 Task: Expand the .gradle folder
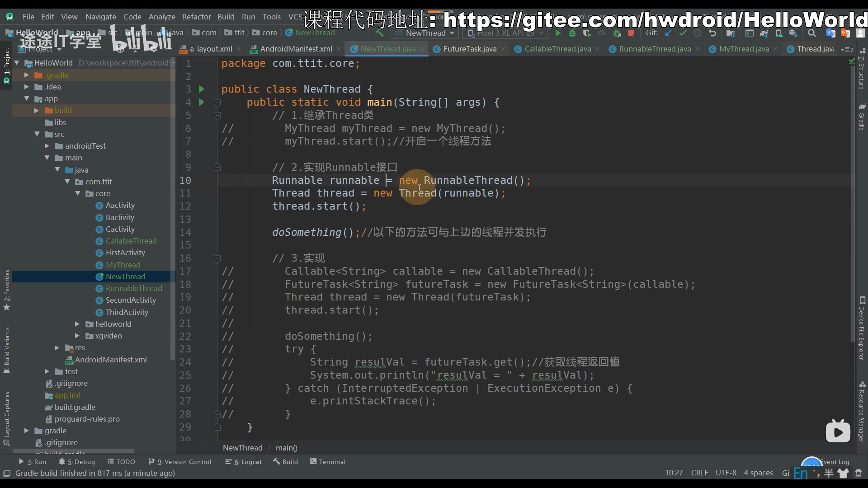[x=26, y=75]
